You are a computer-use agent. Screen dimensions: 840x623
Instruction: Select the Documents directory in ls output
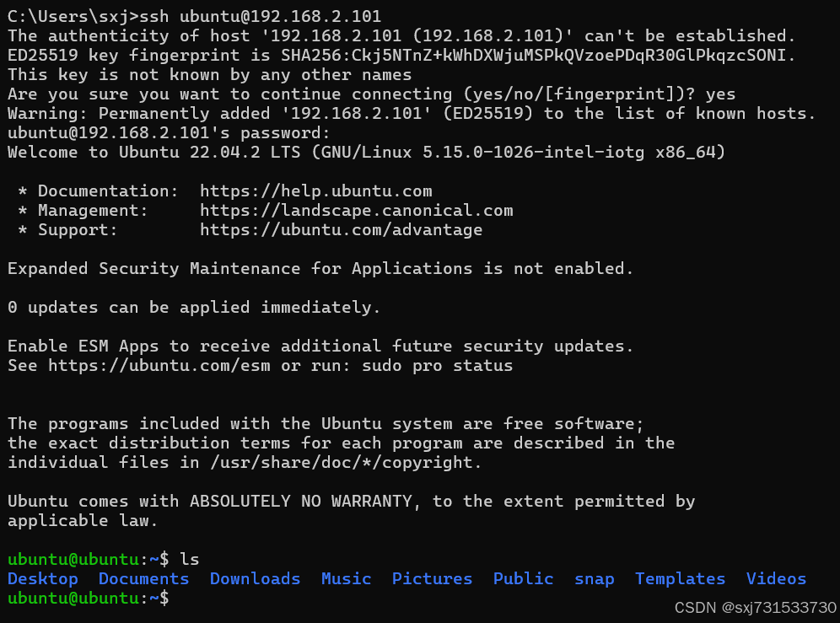point(143,579)
